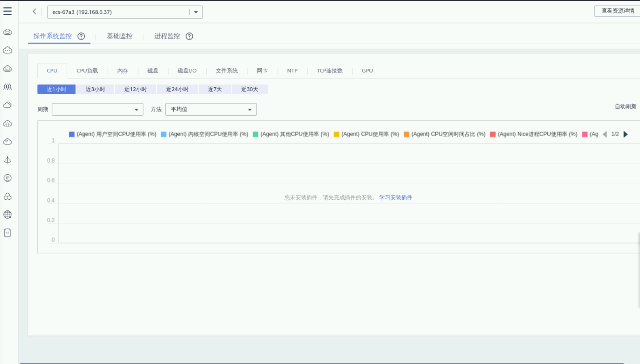Select the 网卡 tab
This screenshot has height=364, width=640.
[x=262, y=71]
